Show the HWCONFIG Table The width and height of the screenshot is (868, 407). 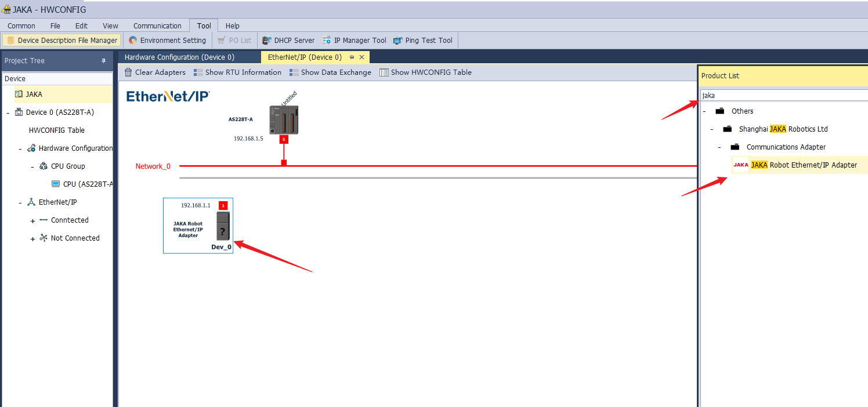point(425,72)
